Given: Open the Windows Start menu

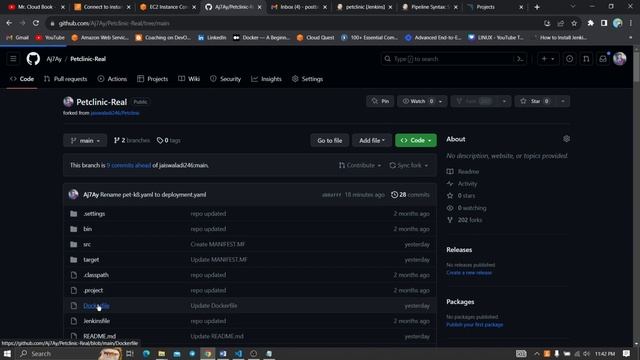Looking at the screenshot, I should (7, 353).
